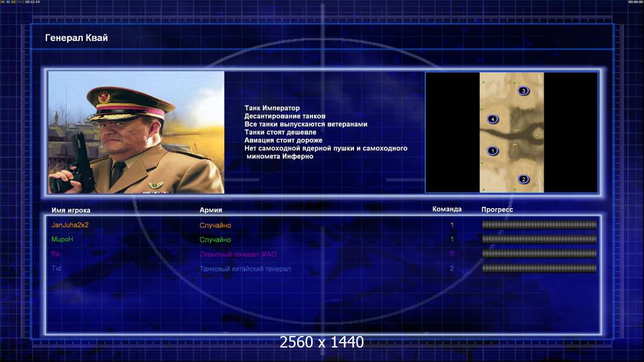Viewport: 644px width, 362px height.
Task: Click the "Нет самоходной ядерной пушки" line
Action: 326,148
